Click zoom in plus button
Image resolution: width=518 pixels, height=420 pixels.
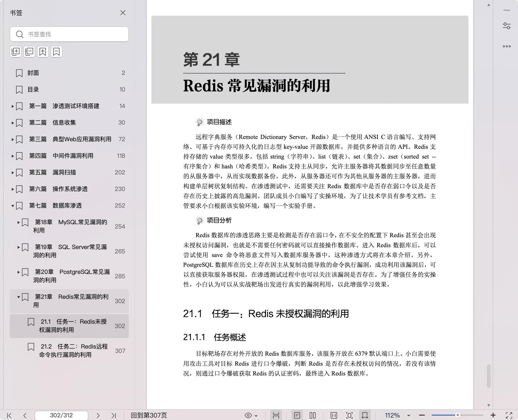pos(493,415)
